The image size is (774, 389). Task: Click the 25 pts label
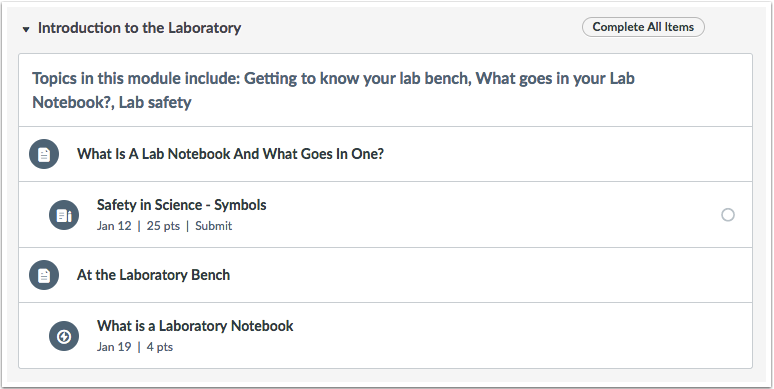pyautogui.click(x=163, y=226)
